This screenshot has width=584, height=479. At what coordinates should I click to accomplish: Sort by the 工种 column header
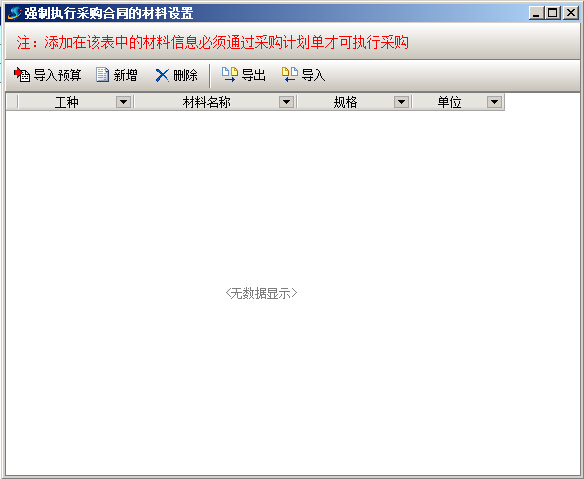point(67,102)
